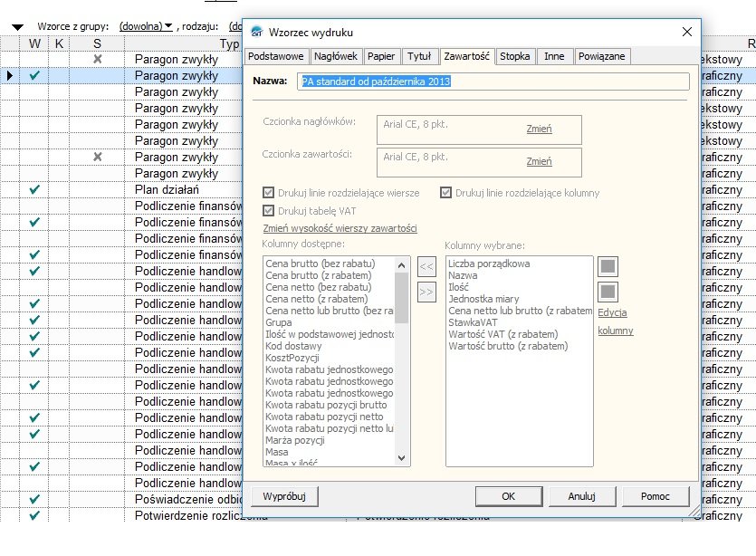This screenshot has height=556, width=756.
Task: Click Zmień link for header font
Action: pyautogui.click(x=539, y=129)
